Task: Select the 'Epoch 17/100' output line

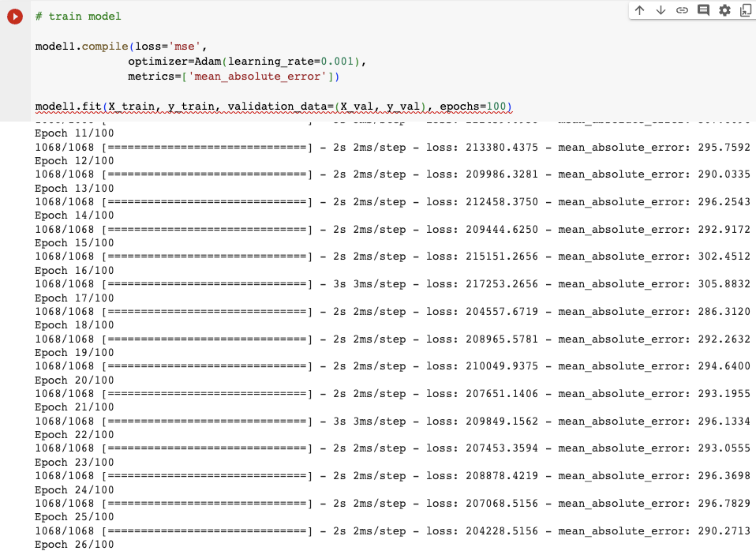Action: pyautogui.click(x=74, y=298)
